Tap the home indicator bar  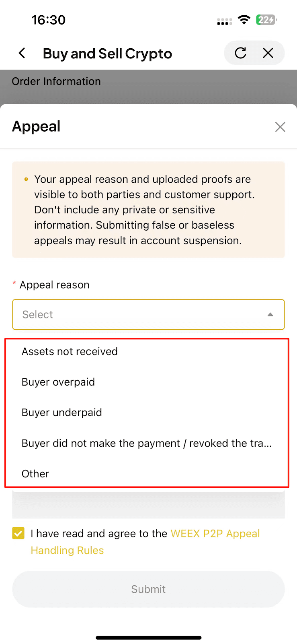(148, 638)
